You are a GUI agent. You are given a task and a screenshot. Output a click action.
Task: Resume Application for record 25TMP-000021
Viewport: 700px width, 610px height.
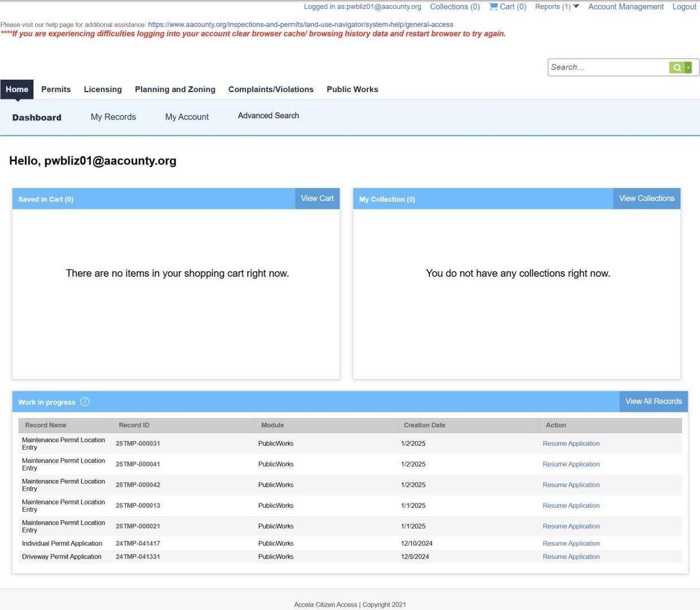point(571,526)
